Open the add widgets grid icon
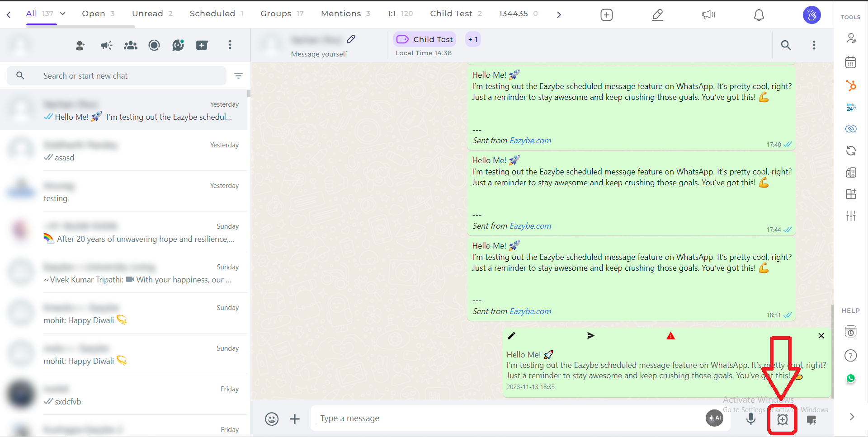The image size is (868, 437). click(851, 194)
